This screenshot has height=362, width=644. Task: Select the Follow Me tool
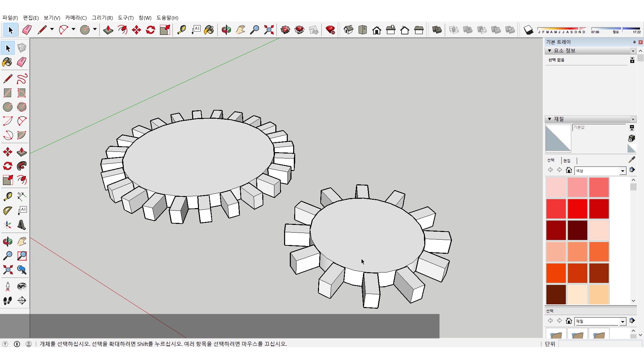tap(22, 166)
